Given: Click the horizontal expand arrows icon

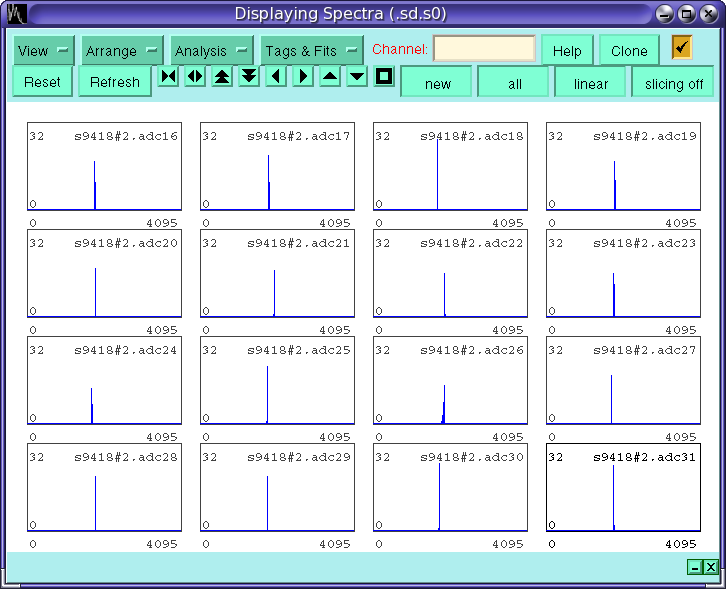Looking at the screenshot, I should point(195,77).
